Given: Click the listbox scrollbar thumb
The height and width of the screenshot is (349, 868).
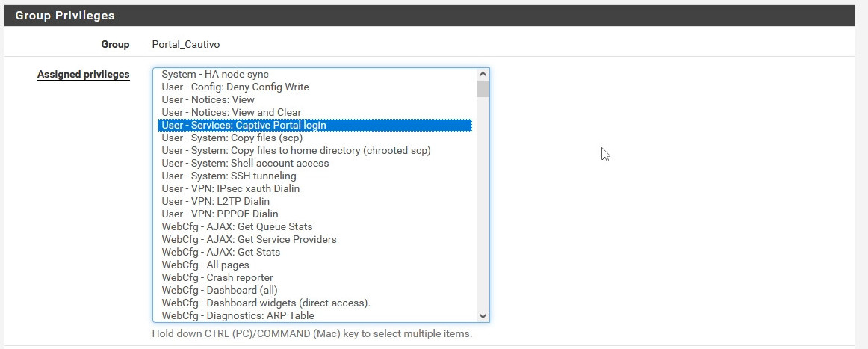Looking at the screenshot, I should (x=483, y=89).
